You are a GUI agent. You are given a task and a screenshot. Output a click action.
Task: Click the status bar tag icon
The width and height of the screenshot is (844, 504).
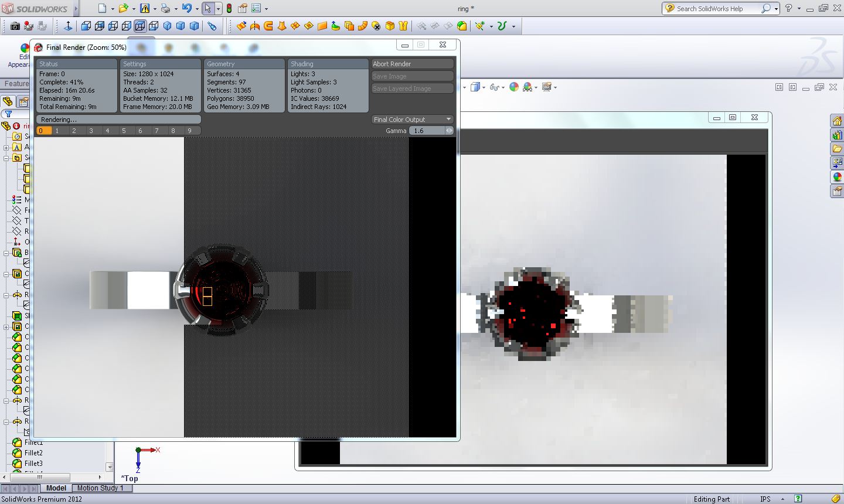(x=836, y=499)
